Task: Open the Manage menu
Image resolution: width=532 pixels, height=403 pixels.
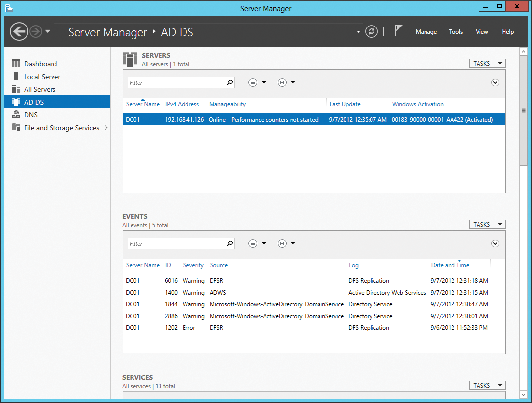Action: [x=426, y=31]
